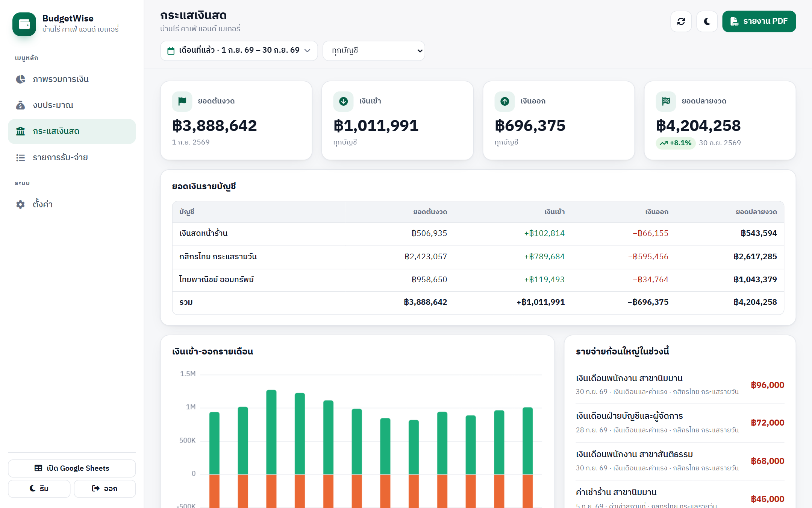812x508 pixels.
Task: Click the เงินเดือนพนักงาน สาขาสันติธรรม expense item
Action: click(680, 461)
